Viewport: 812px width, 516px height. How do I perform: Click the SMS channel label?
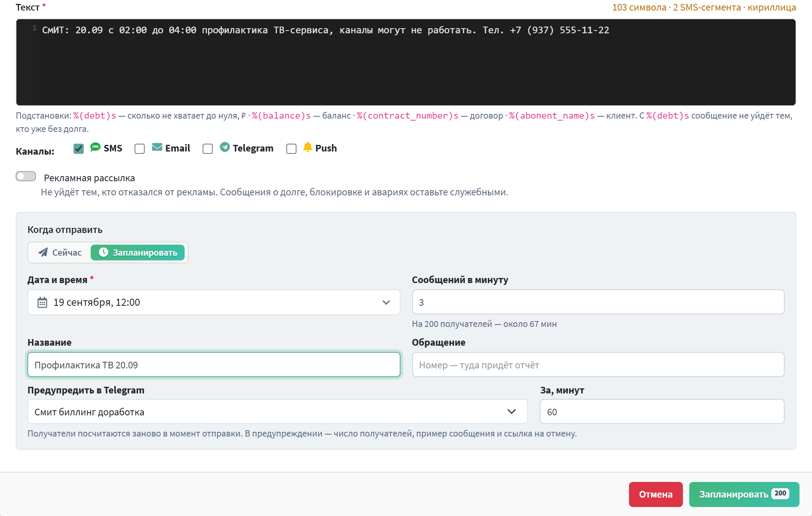click(113, 148)
